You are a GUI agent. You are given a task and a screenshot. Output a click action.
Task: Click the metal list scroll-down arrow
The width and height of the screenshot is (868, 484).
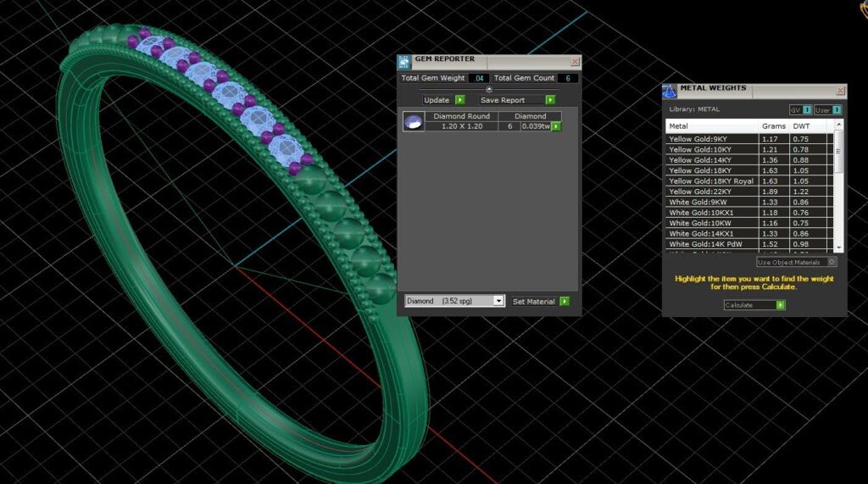(x=838, y=248)
